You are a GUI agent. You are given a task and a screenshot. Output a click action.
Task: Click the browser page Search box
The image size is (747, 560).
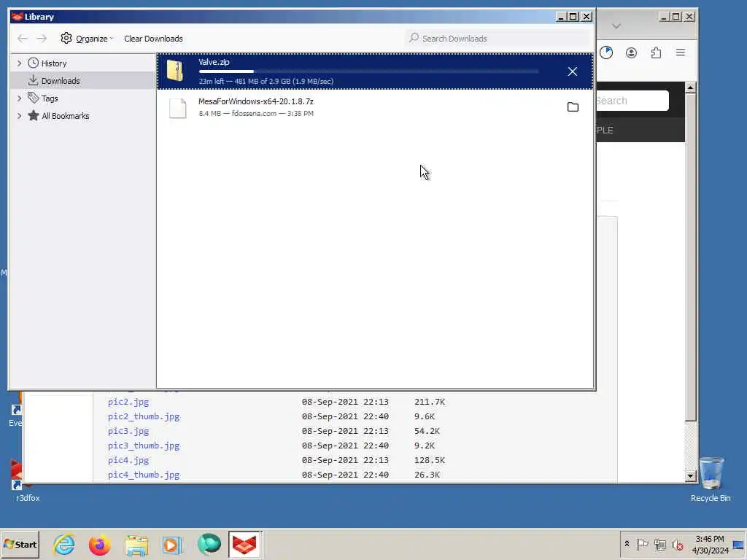[x=632, y=101]
